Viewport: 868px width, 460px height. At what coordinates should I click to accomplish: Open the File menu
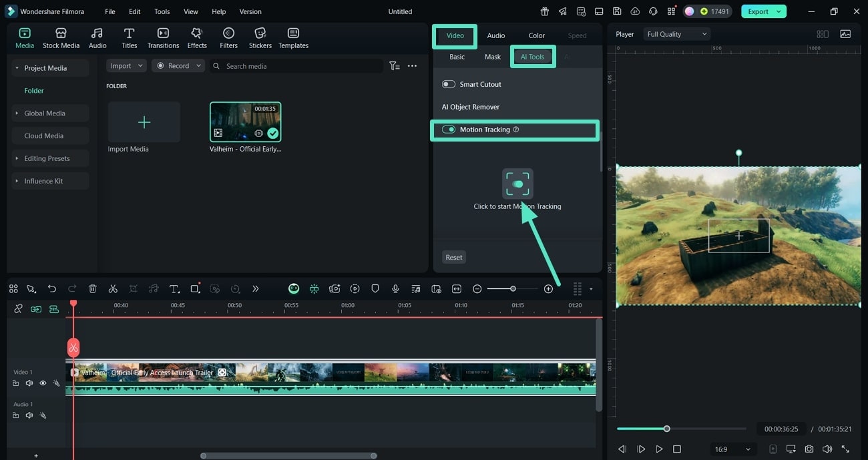pyautogui.click(x=110, y=11)
